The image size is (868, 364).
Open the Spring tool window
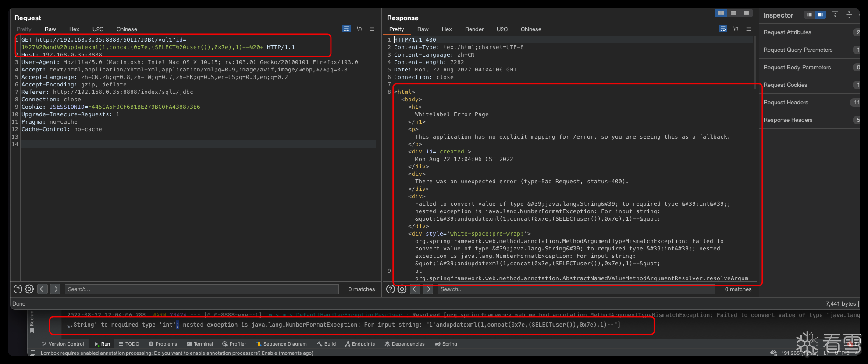coord(446,344)
